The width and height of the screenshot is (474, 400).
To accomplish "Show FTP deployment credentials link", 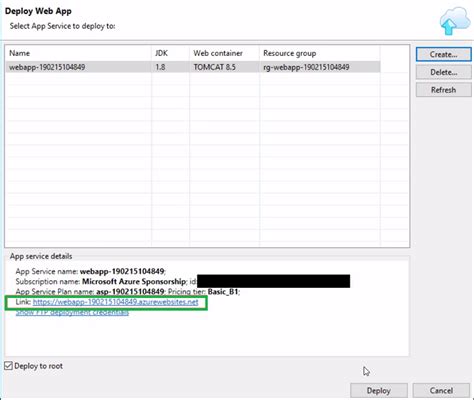I will point(72,313).
